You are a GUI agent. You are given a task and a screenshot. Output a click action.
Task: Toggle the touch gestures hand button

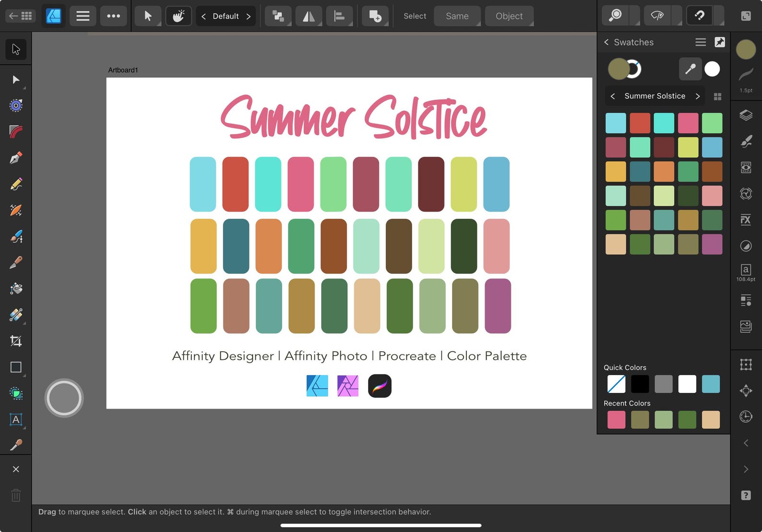tap(178, 16)
